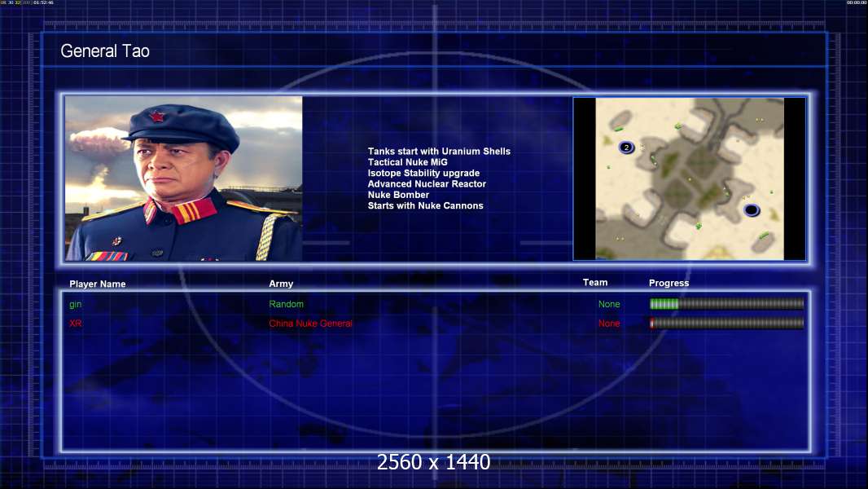Click 'Tactical Nuke MiG' text
This screenshot has width=868, height=489.
click(x=407, y=162)
